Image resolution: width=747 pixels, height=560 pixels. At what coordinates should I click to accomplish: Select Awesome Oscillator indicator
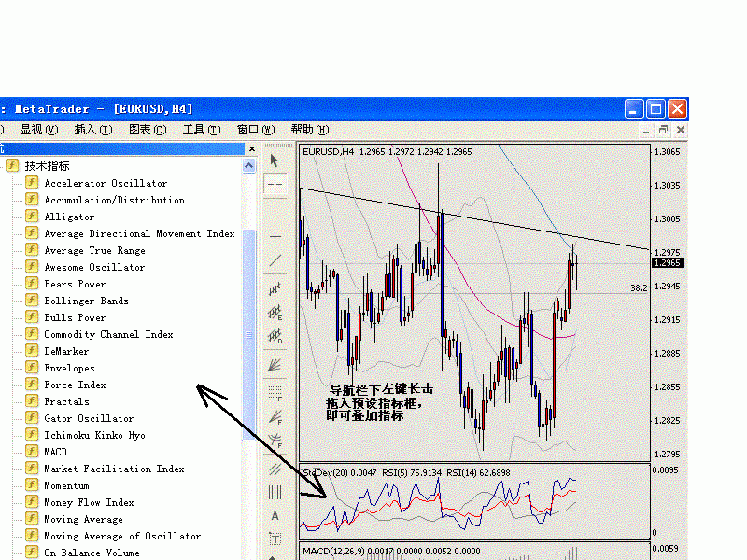click(x=95, y=267)
